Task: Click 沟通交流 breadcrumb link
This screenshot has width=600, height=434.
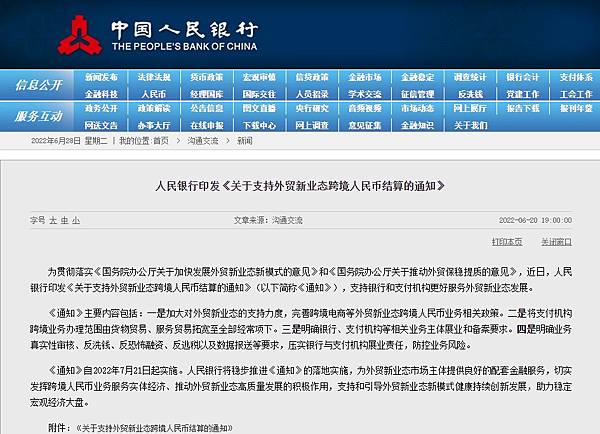Action: coord(203,141)
